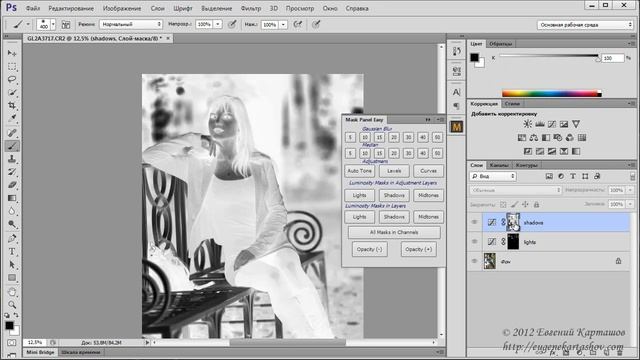The image size is (640, 360).
Task: Select the Quick Selection tool
Action: 12,92
